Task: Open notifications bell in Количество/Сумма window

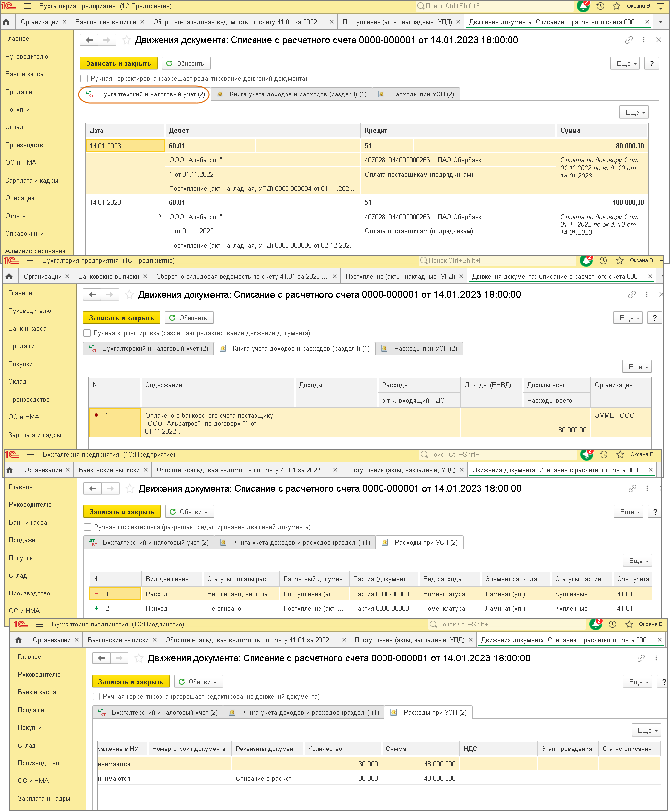Action: (x=596, y=625)
